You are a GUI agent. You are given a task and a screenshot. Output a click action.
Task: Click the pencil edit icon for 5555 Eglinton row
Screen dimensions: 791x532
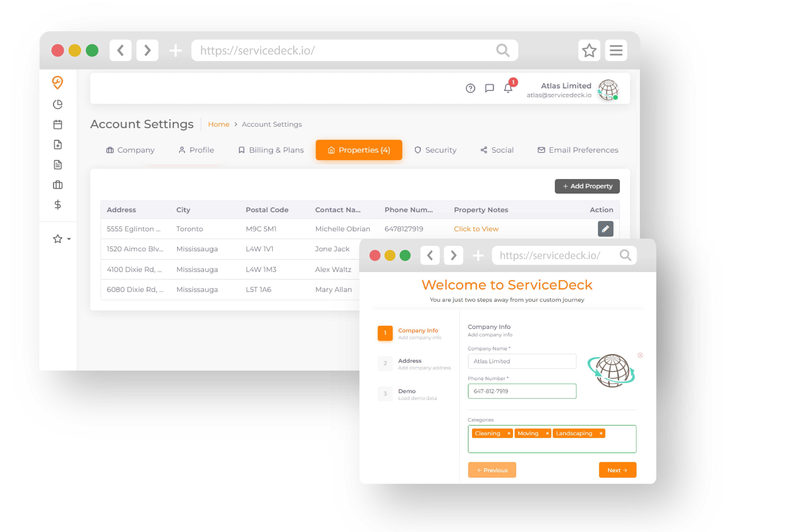[x=605, y=229]
